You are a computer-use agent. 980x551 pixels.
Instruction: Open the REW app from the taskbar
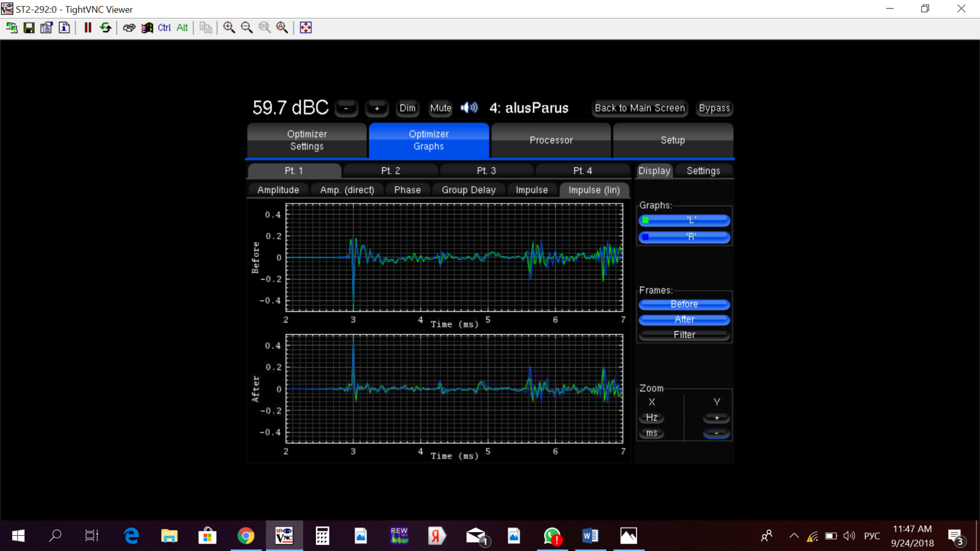point(399,536)
